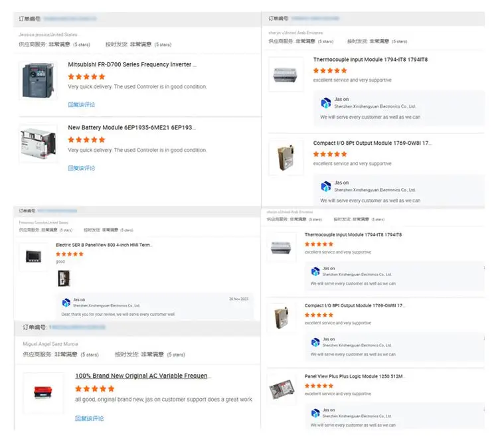
Task: Click 回复该评论 under the Mitsubishi review
Action: tap(82, 105)
